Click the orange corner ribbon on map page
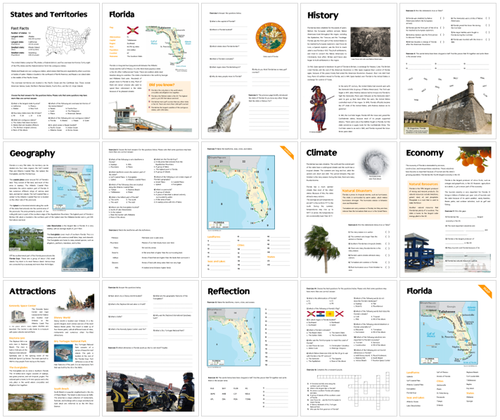500x420 pixels. point(287,152)
